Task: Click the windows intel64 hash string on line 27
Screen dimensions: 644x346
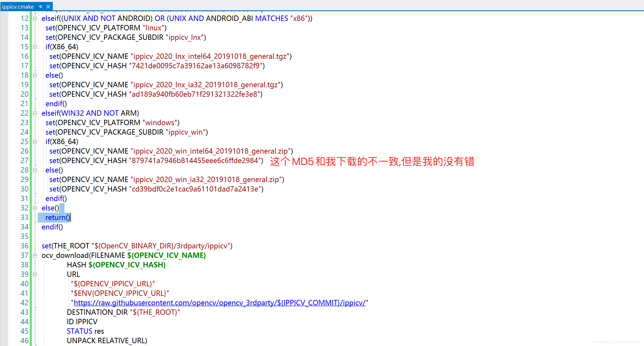Action: click(x=196, y=161)
